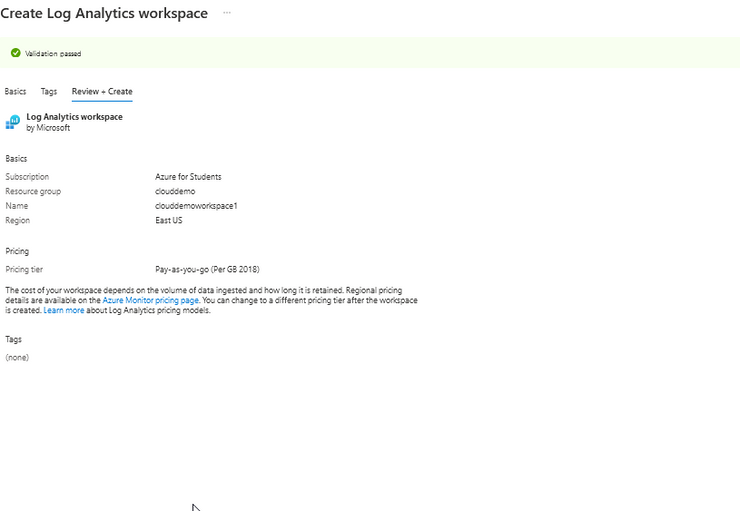Click the Azure for Students value

[188, 176]
